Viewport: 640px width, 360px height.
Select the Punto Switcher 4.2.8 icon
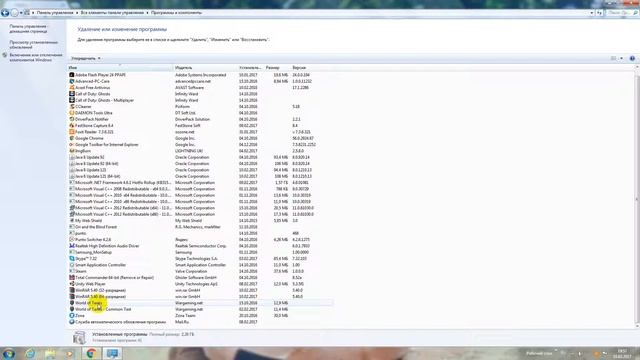pos(72,240)
